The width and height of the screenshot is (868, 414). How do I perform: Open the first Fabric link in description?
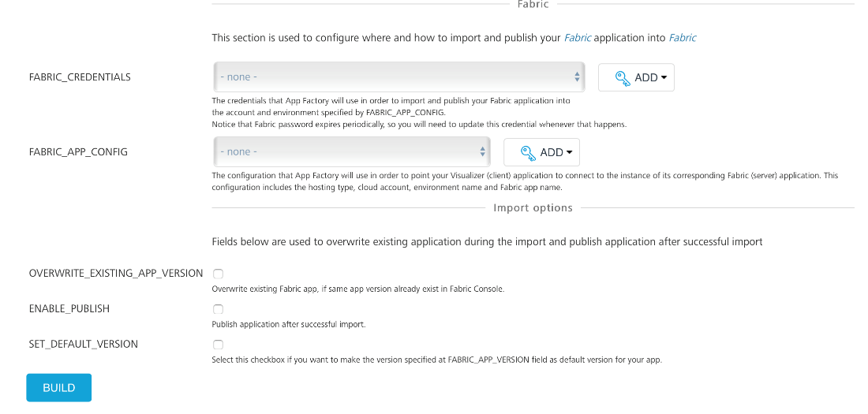578,38
